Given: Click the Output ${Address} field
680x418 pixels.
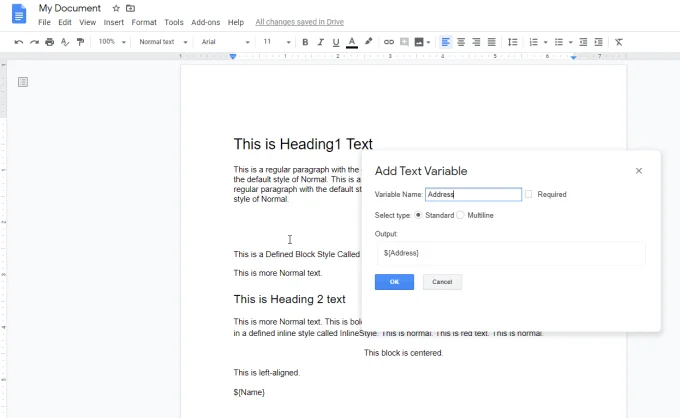Looking at the screenshot, I should (x=511, y=253).
